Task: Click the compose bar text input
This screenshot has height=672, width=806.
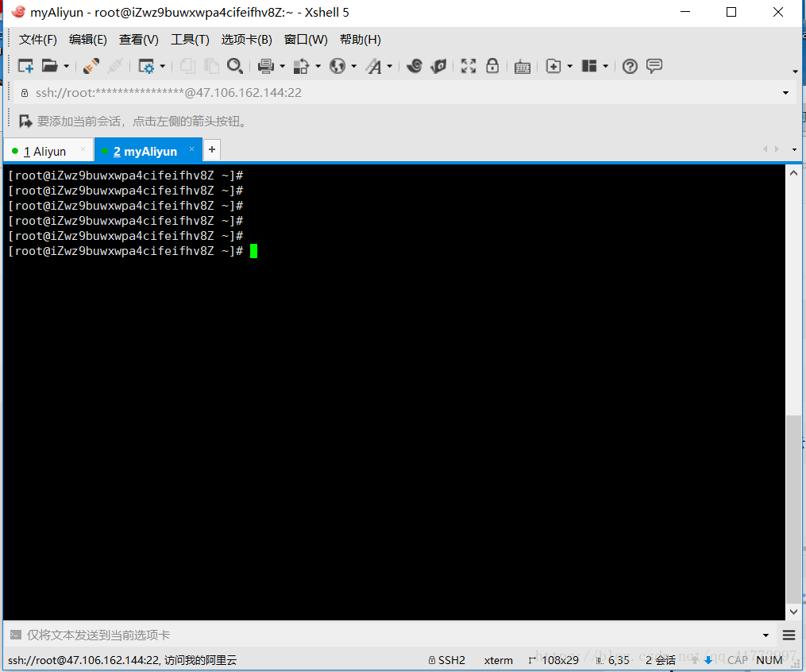Action: coord(391,635)
